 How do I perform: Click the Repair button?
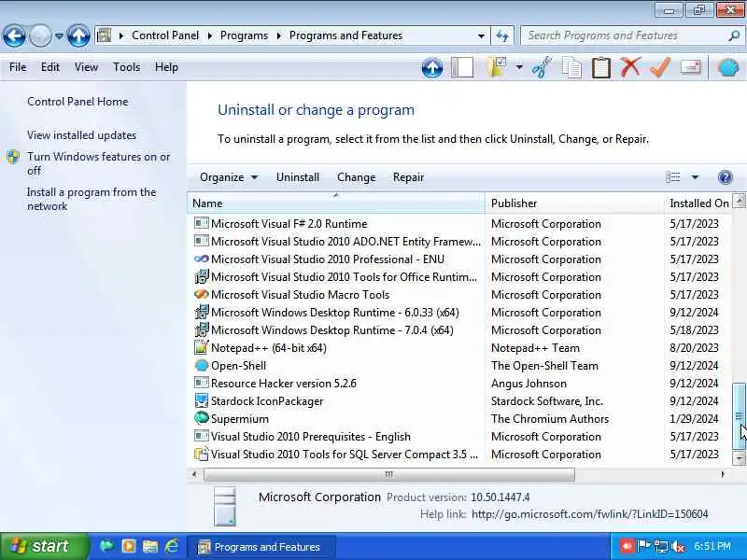(x=408, y=177)
